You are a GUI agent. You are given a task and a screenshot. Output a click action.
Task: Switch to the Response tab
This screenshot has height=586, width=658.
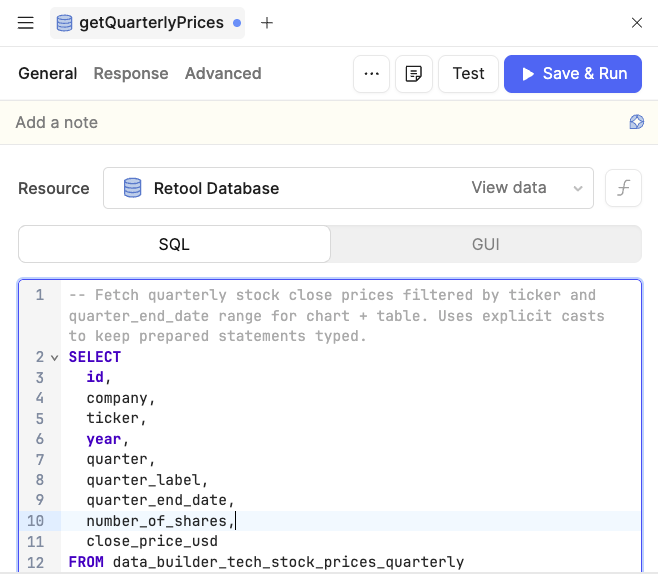131,73
